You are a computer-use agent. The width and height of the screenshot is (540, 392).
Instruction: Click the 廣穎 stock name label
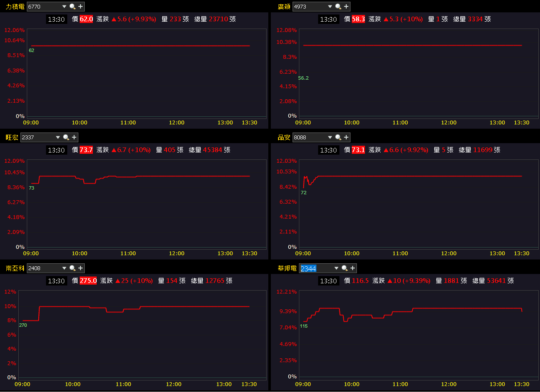[x=284, y=6]
